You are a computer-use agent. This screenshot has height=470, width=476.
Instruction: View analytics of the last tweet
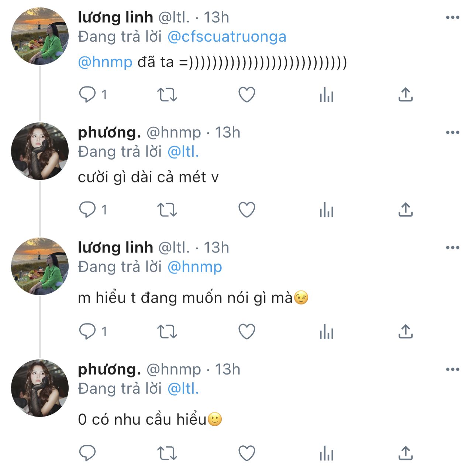(x=326, y=453)
